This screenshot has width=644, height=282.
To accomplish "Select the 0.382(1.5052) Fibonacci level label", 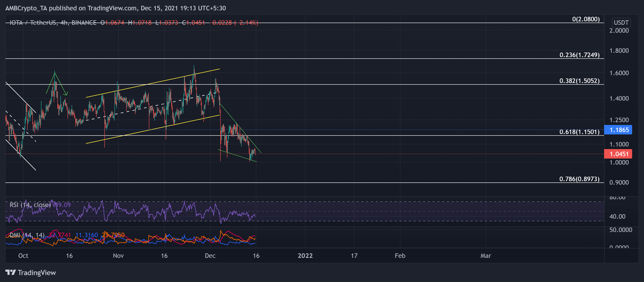I will click(579, 81).
